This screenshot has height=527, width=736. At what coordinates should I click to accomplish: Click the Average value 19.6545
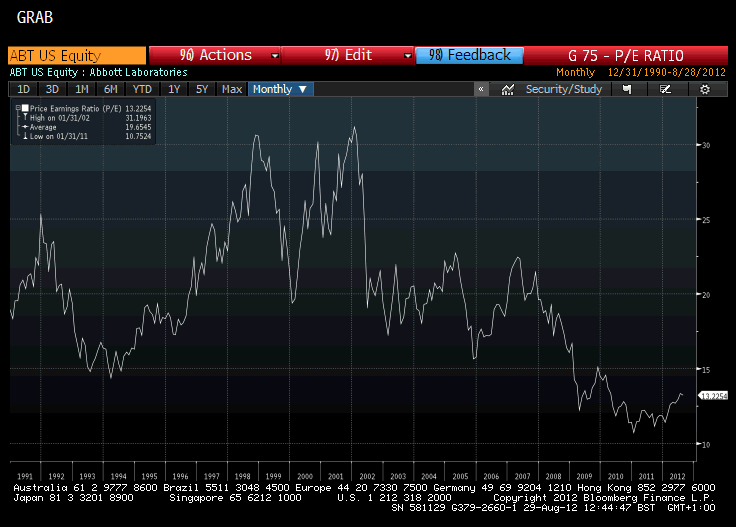pyautogui.click(x=138, y=127)
